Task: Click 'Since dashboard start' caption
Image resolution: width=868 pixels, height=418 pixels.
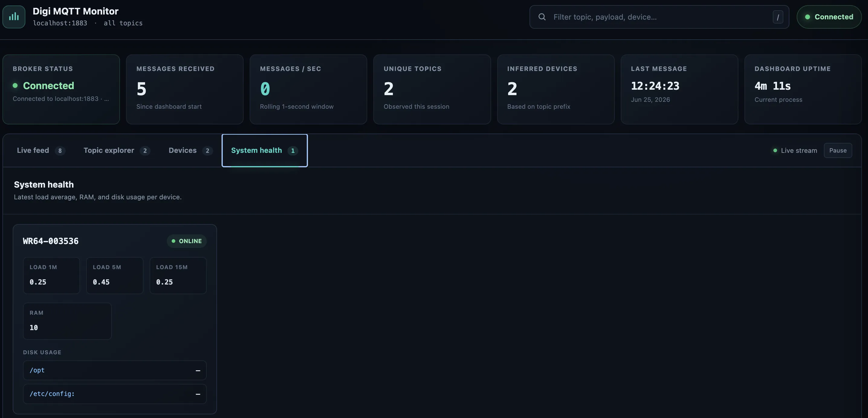Action: tap(169, 107)
